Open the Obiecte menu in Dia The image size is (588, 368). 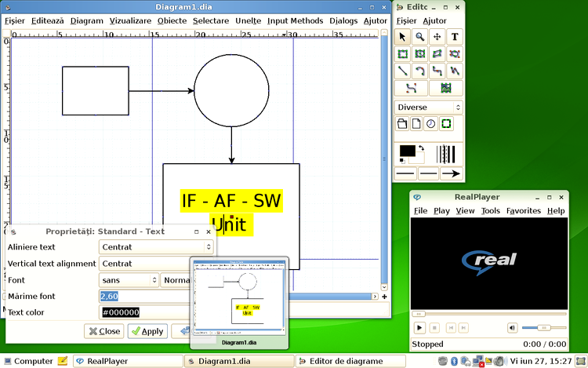pos(172,20)
